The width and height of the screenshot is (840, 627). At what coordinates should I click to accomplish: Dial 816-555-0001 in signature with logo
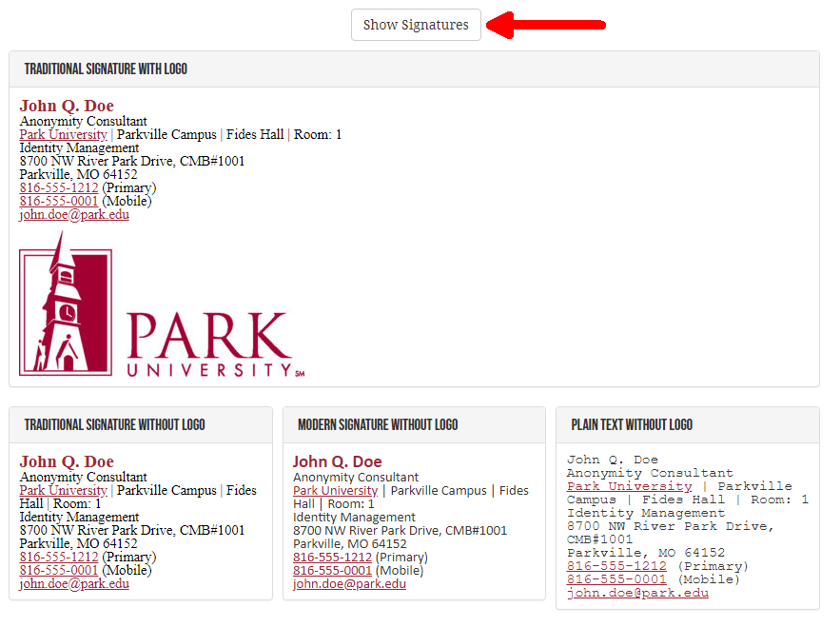pyautogui.click(x=59, y=202)
